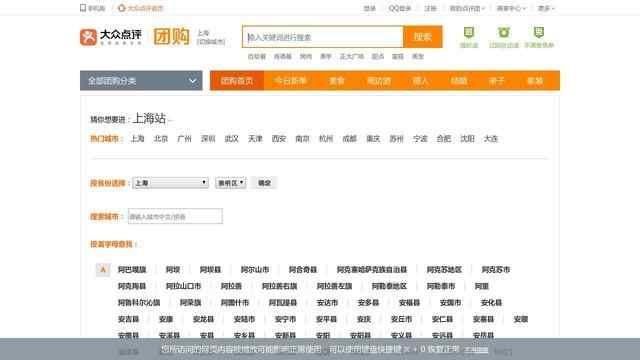Select hot city 成都

point(349,139)
